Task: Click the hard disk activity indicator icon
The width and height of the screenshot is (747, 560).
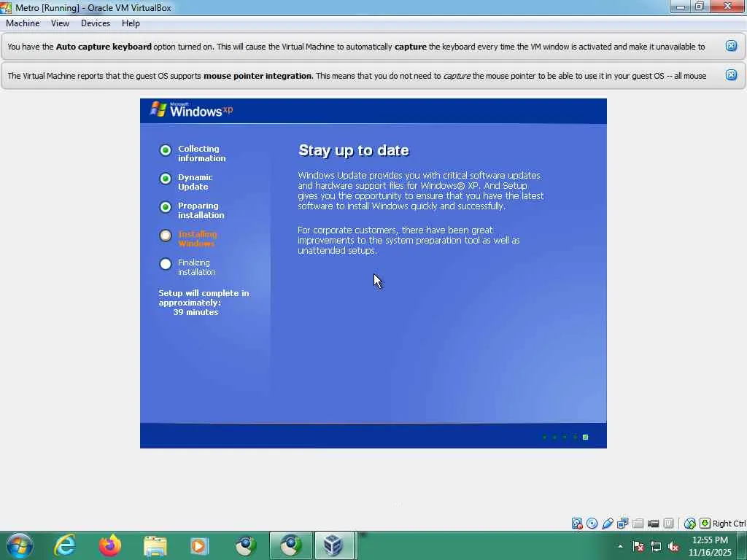Action: (x=577, y=524)
